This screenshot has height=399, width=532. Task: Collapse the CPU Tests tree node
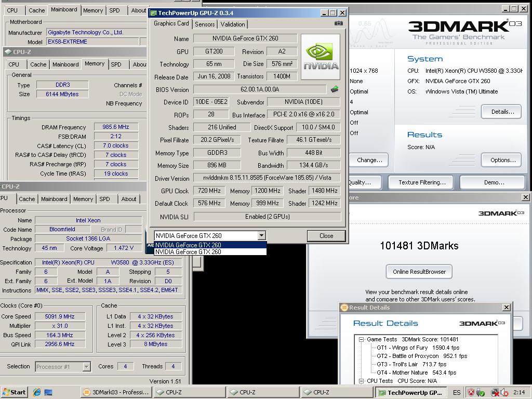click(362, 381)
